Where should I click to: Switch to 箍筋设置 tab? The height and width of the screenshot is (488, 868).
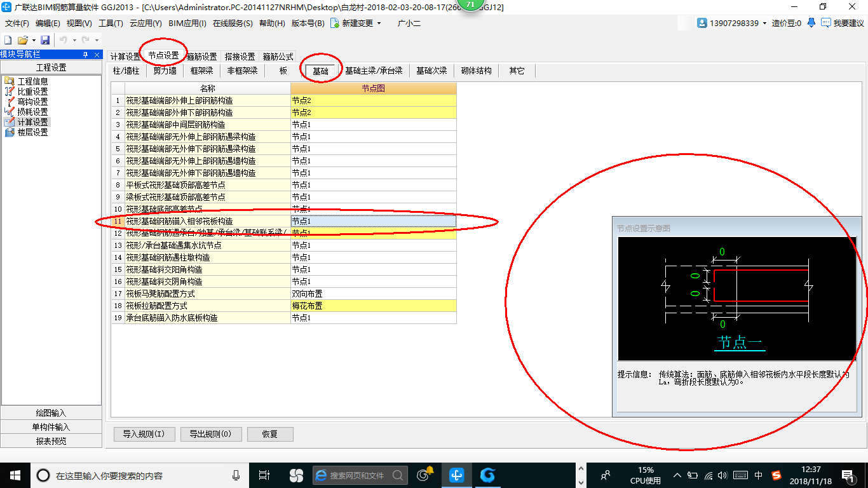(x=201, y=57)
